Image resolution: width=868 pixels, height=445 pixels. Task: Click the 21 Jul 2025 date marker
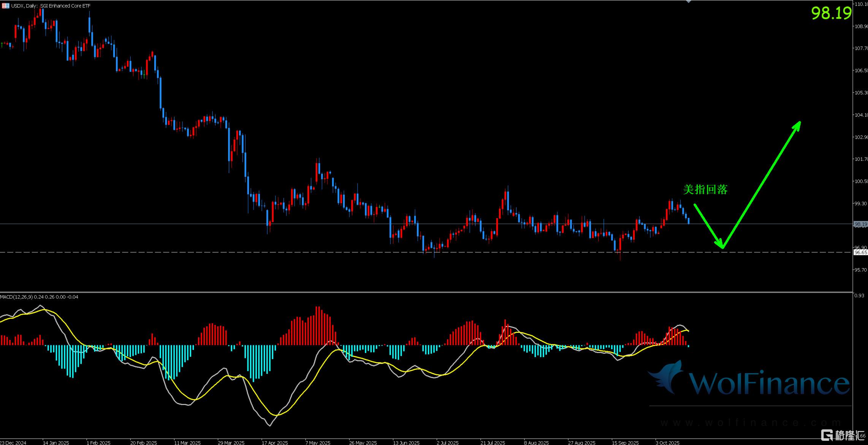click(493, 442)
